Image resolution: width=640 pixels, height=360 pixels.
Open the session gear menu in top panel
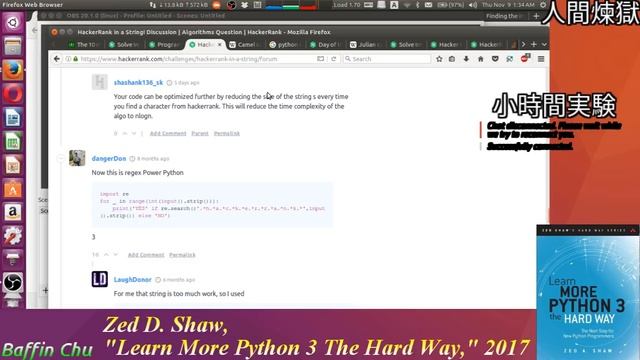tap(543, 5)
